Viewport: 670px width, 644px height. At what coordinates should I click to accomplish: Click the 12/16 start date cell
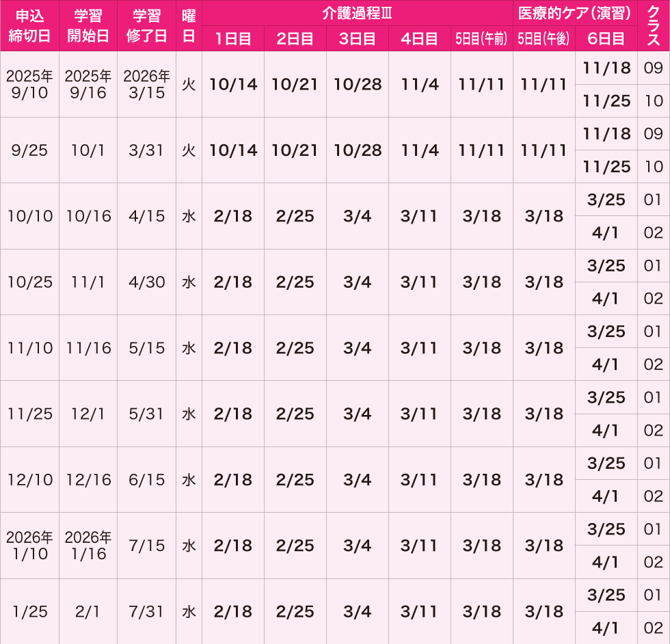pos(88,479)
